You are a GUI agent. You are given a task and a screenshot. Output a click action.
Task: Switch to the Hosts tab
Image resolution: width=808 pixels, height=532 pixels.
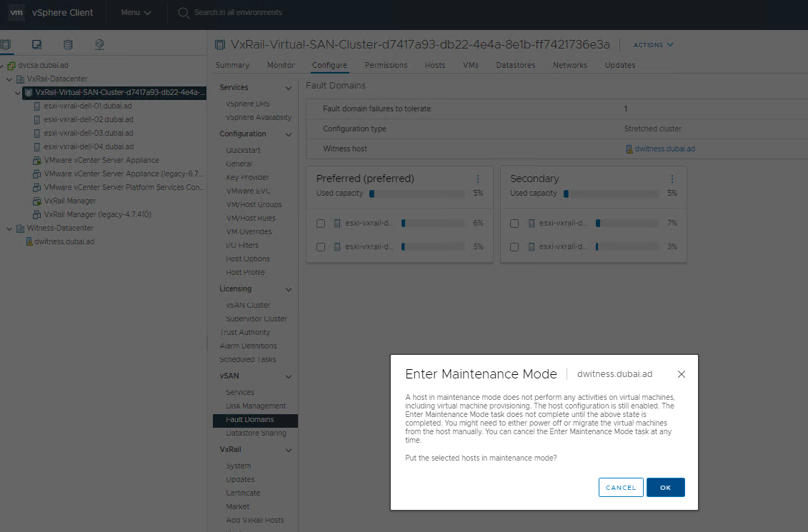point(435,66)
